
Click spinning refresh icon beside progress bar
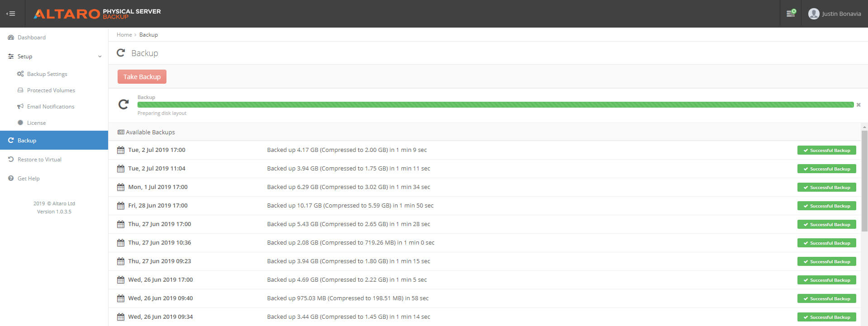pos(123,104)
